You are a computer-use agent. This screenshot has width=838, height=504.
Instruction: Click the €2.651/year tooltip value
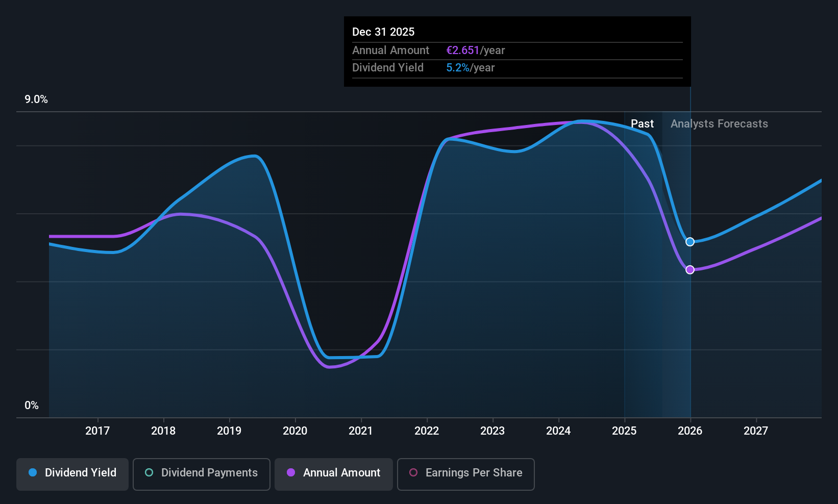pyautogui.click(x=476, y=51)
